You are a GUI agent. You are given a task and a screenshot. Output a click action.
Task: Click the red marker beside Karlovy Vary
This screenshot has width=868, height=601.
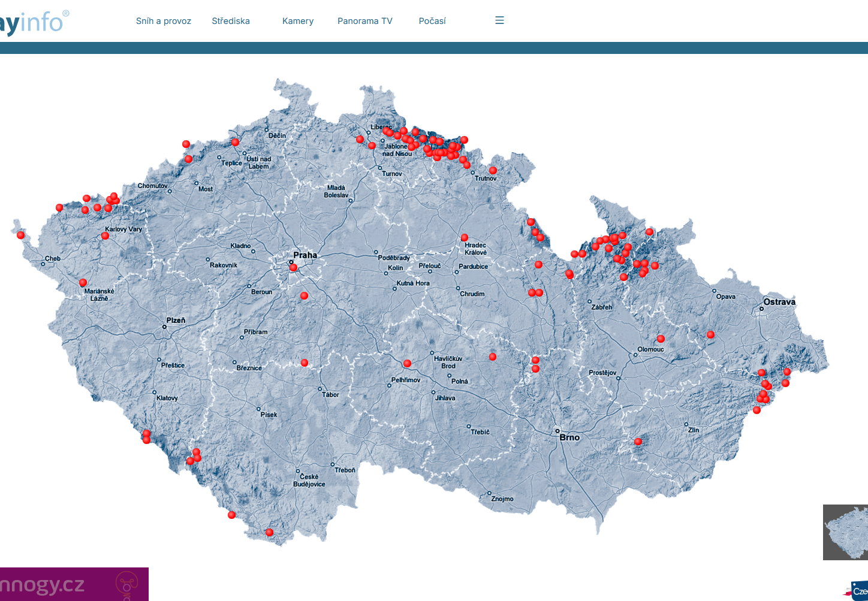[105, 235]
